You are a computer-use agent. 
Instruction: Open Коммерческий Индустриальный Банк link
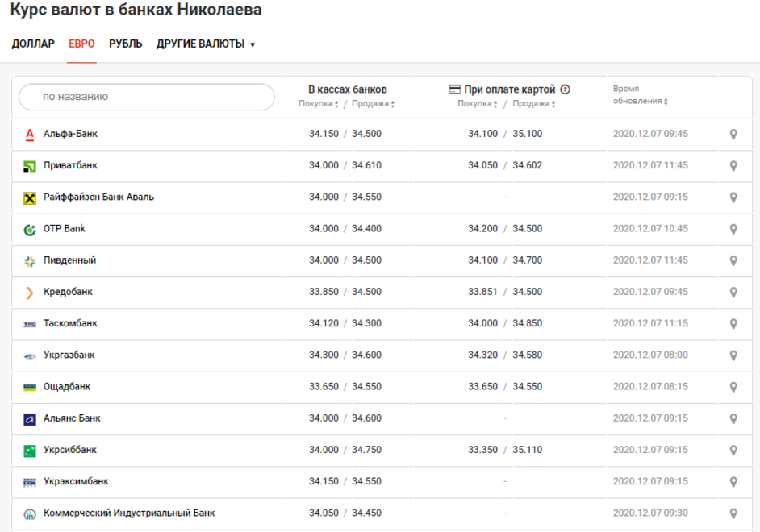coord(129,513)
